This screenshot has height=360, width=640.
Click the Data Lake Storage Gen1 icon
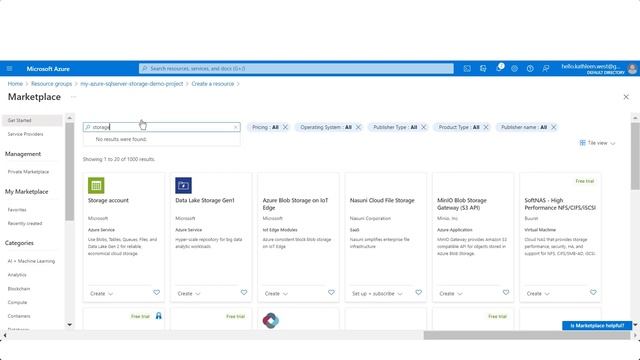click(183, 185)
